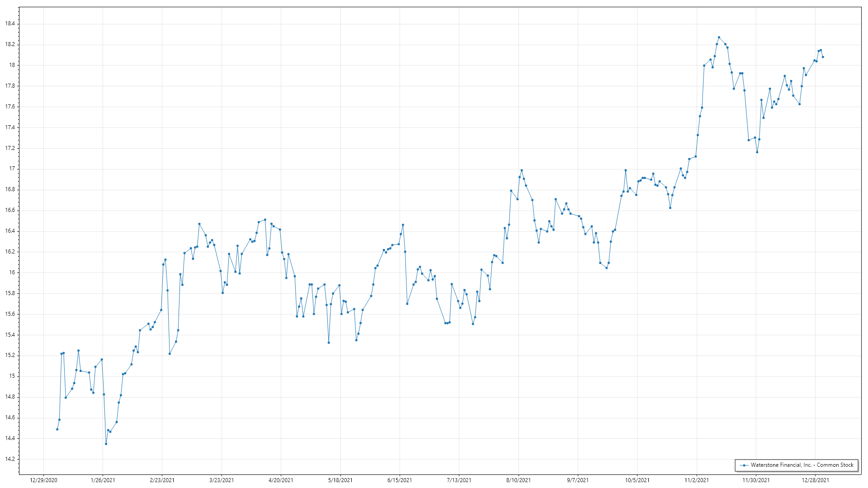Image resolution: width=868 pixels, height=488 pixels.
Task: Click the 12/28/2021 x-axis date label
Action: [815, 480]
